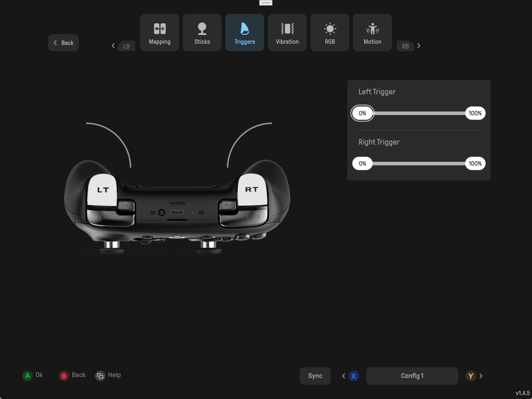Open the Motion tab
This screenshot has width=532, height=399.
pyautogui.click(x=372, y=33)
